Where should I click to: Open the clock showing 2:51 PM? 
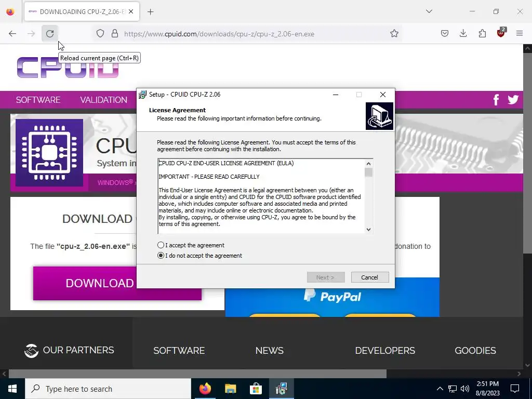(x=487, y=389)
